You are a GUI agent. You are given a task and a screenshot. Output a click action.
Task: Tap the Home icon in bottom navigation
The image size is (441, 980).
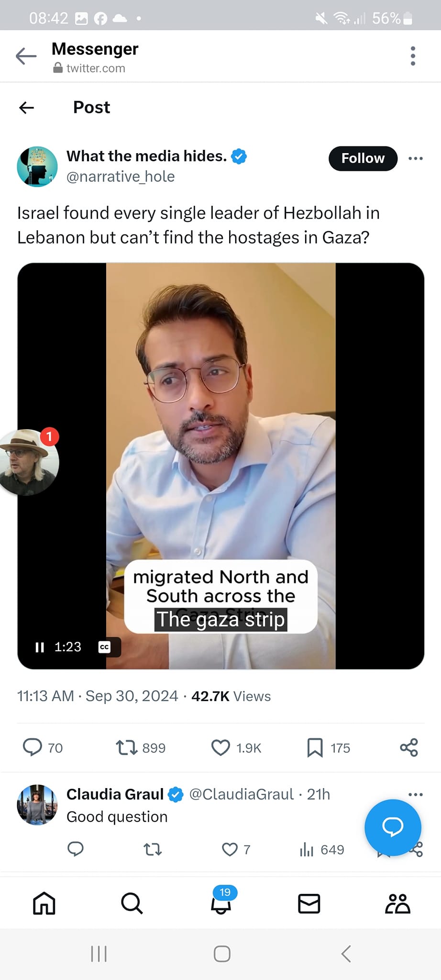click(x=44, y=903)
